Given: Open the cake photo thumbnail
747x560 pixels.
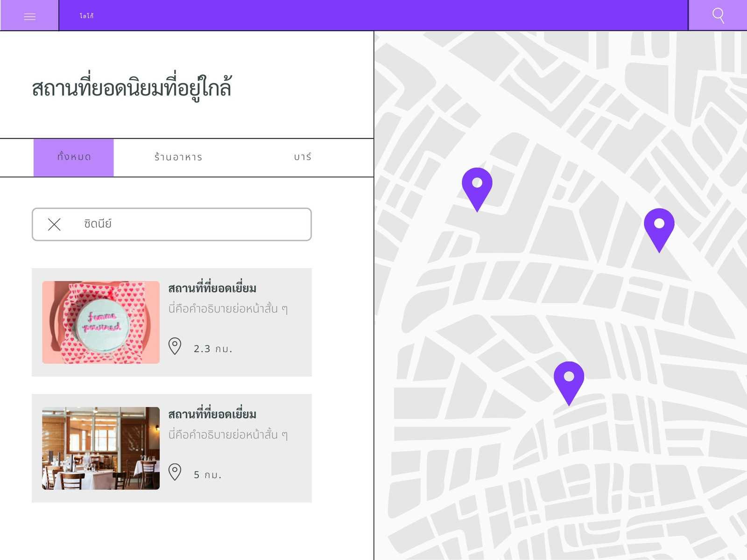Looking at the screenshot, I should pyautogui.click(x=101, y=322).
